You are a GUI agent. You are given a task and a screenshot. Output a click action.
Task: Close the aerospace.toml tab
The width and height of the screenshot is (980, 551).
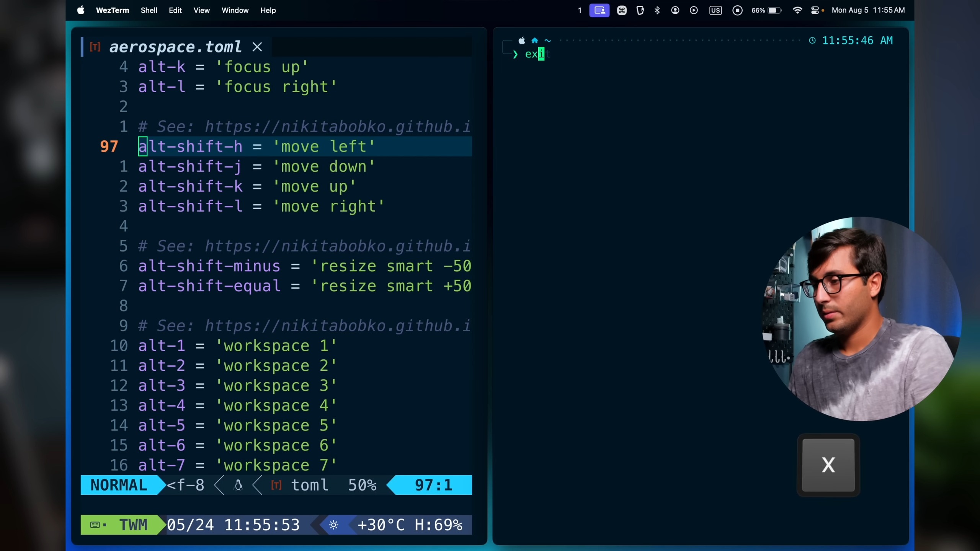tap(257, 47)
